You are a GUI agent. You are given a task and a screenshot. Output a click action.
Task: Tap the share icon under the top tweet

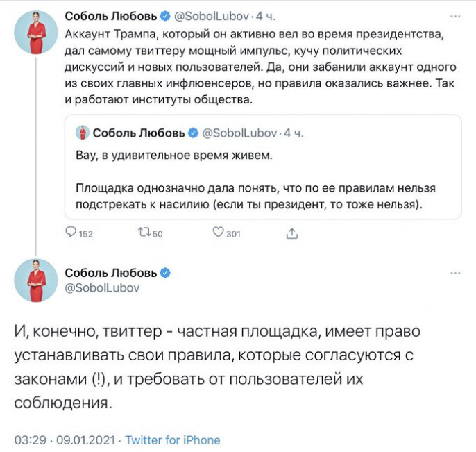click(x=291, y=233)
